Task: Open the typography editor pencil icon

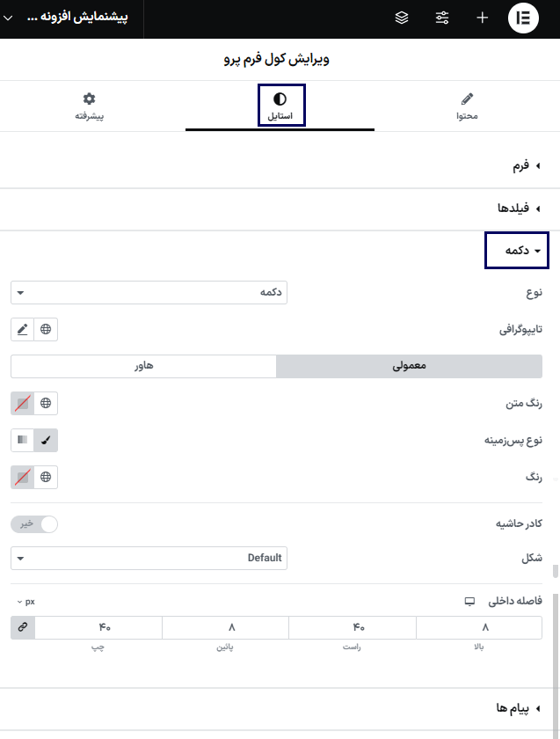Action: (22, 329)
